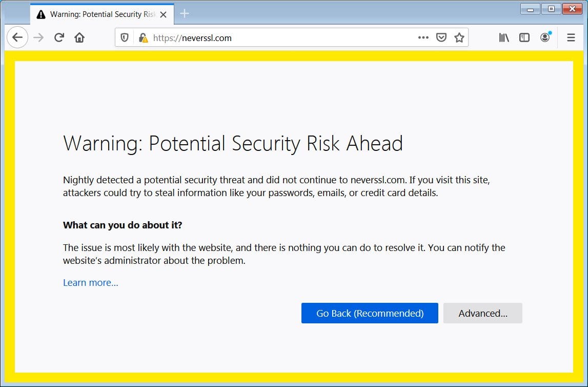Click the neverssl.com address bar
This screenshot has height=387, width=588.
click(x=282, y=37)
